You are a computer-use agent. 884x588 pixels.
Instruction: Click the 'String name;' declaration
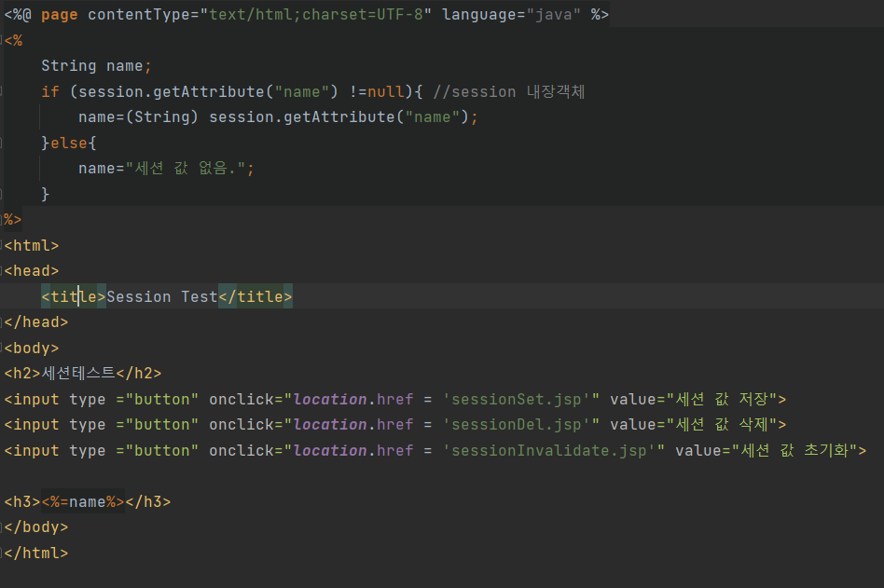tap(96, 66)
